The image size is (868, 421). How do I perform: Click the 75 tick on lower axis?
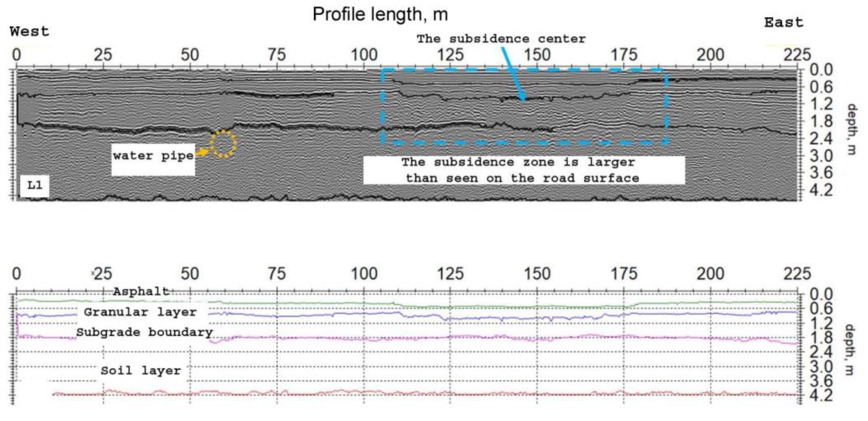277,274
